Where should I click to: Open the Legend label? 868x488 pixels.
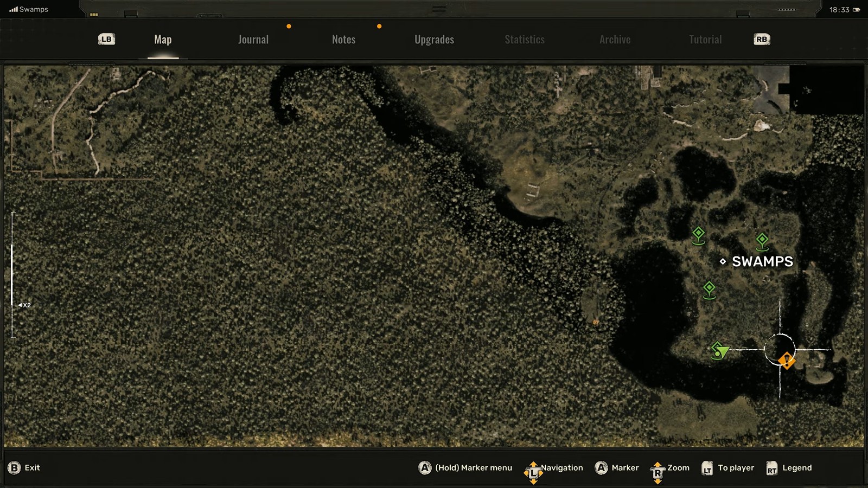(797, 467)
